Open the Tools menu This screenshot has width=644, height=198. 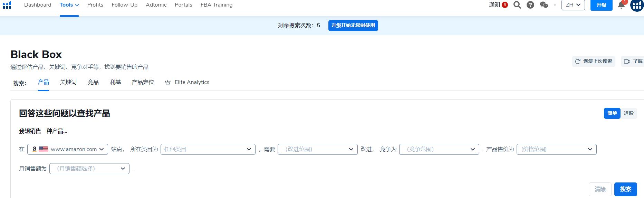tap(69, 5)
